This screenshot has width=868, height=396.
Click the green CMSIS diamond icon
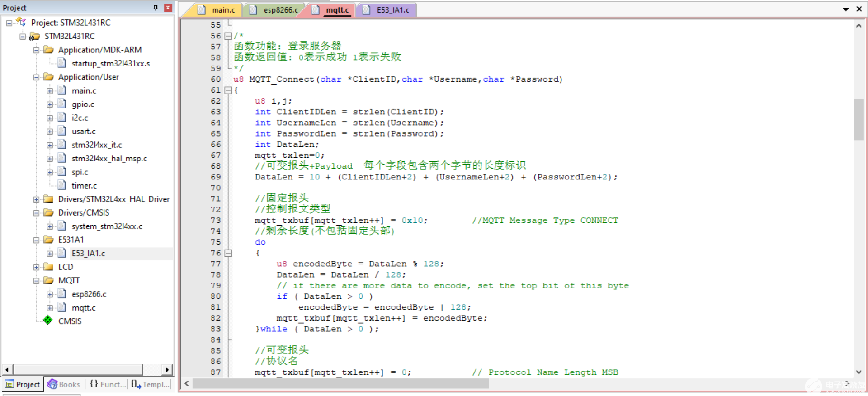(48, 321)
